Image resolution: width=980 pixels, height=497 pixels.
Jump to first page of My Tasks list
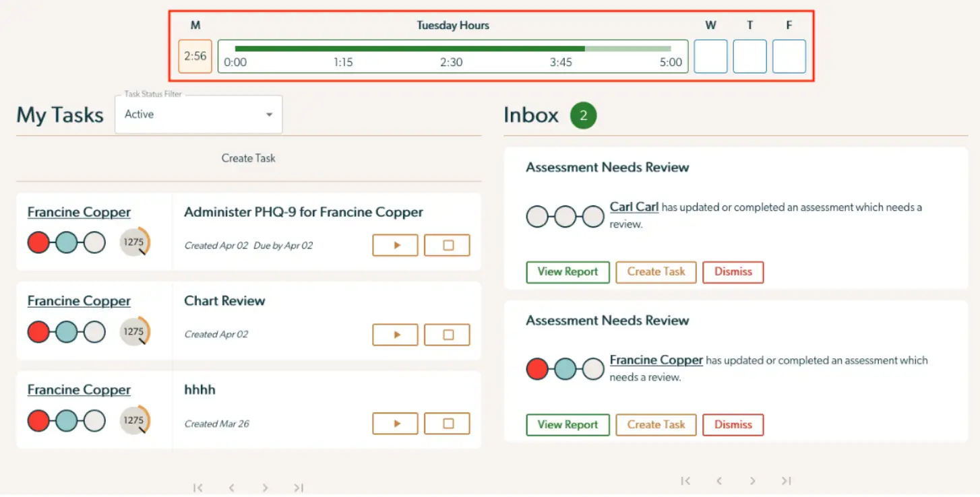click(x=198, y=487)
